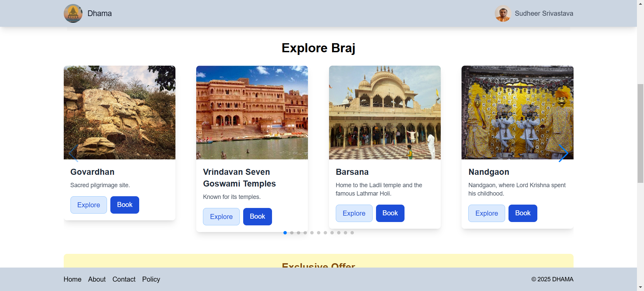Click the carousel previous arrow
Image resolution: width=644 pixels, height=291 pixels.
point(72,153)
